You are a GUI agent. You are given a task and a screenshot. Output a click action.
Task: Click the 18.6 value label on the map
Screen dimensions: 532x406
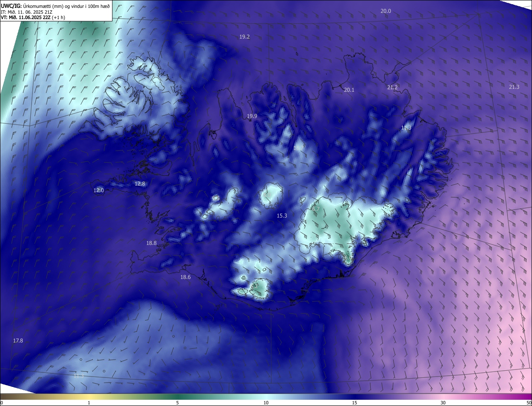pyautogui.click(x=185, y=277)
